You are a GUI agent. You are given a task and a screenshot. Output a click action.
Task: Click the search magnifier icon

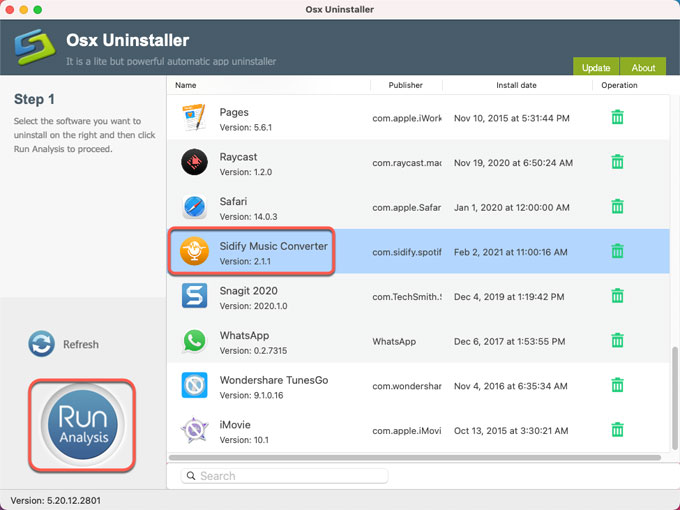(191, 476)
